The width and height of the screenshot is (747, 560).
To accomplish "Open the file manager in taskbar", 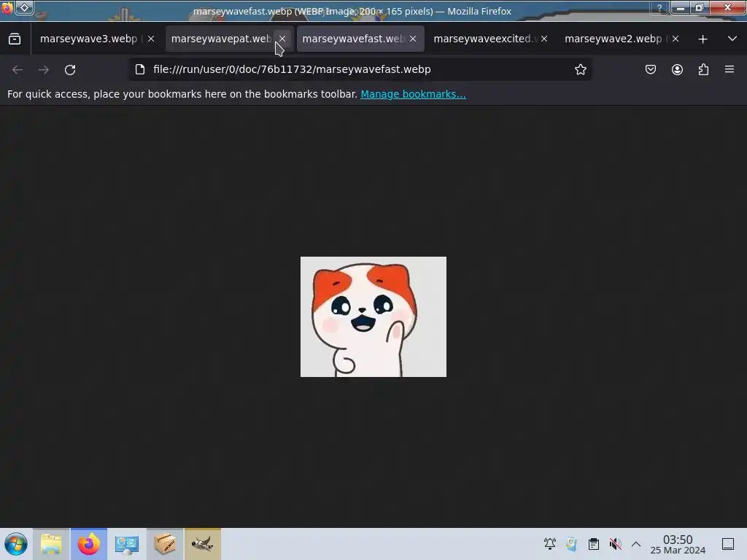I will click(x=51, y=544).
